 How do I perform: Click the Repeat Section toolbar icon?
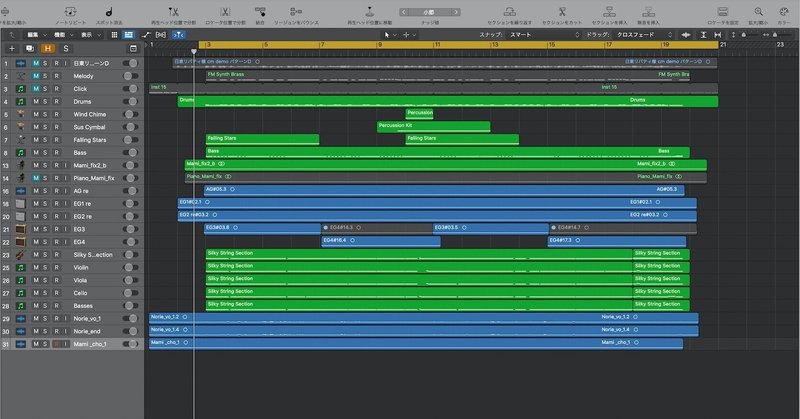tap(510, 11)
